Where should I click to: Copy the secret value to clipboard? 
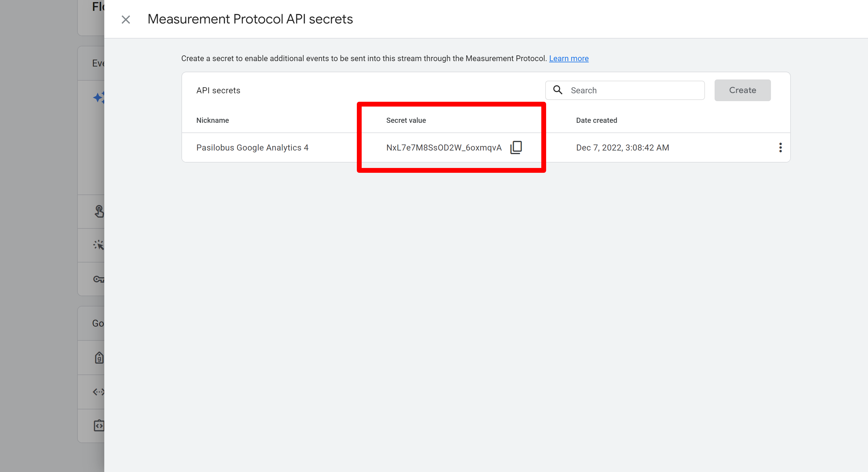click(x=516, y=147)
